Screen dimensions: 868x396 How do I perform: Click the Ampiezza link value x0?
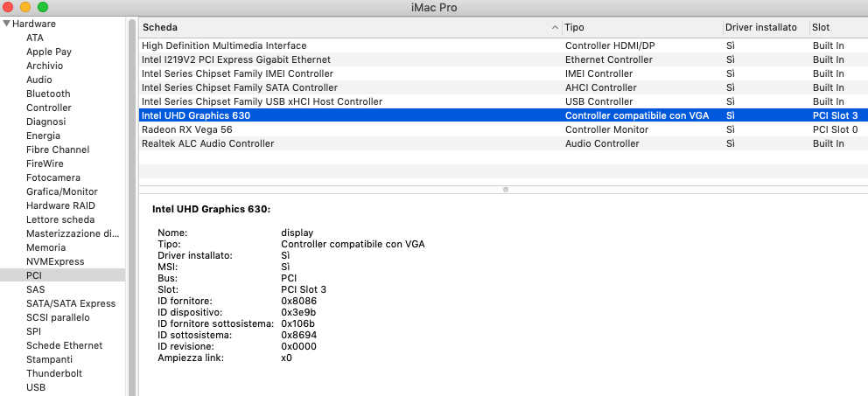click(x=286, y=358)
